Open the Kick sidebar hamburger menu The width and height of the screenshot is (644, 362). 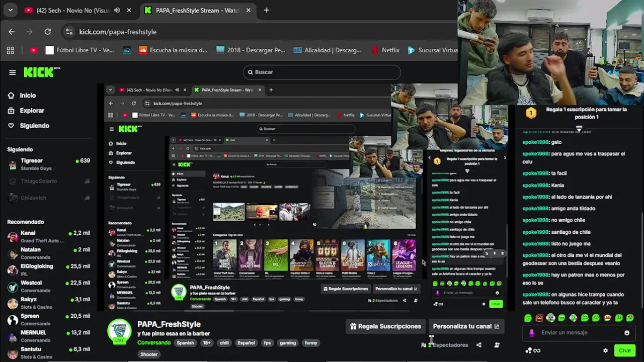tap(12, 72)
